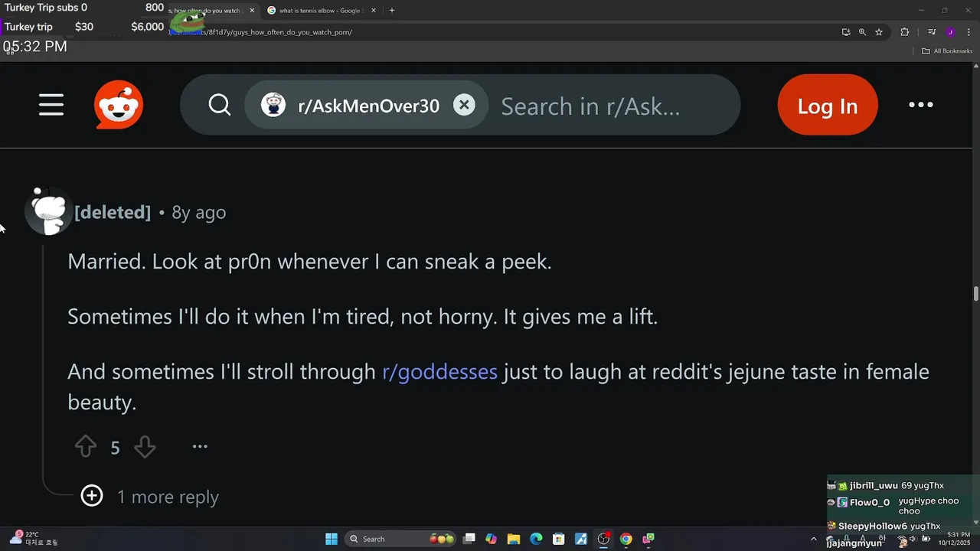
Task: Open Chrome's three-dot menu
Action: pyautogui.click(x=967, y=32)
